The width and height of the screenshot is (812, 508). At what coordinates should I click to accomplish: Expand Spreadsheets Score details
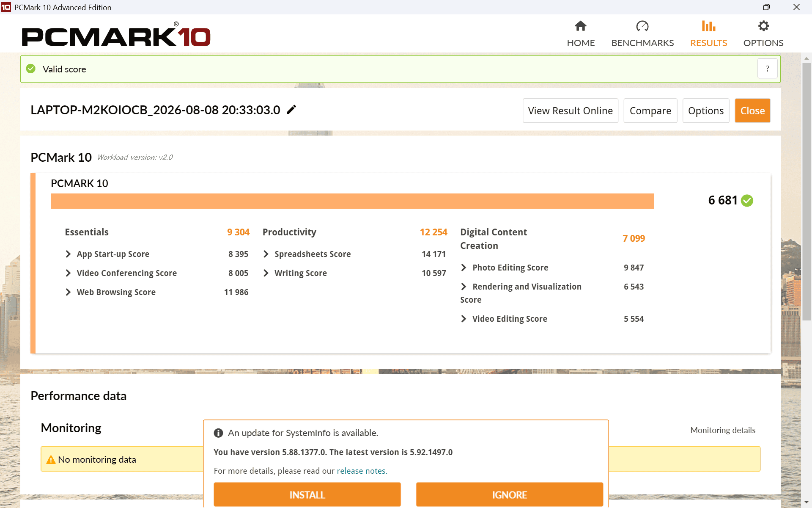(x=266, y=254)
